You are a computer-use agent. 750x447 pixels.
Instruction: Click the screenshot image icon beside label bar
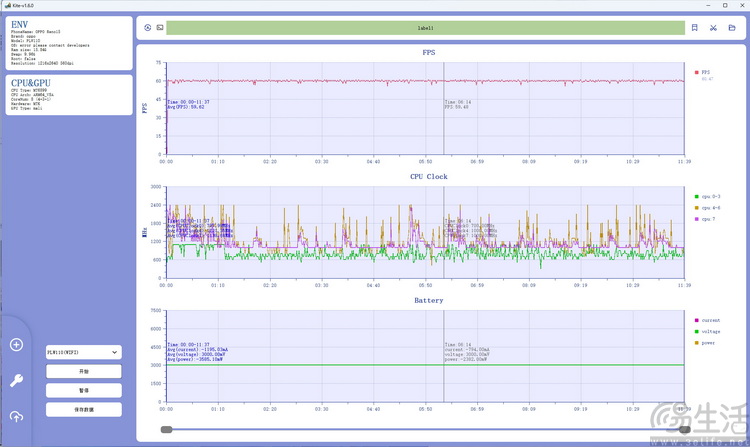tap(160, 28)
